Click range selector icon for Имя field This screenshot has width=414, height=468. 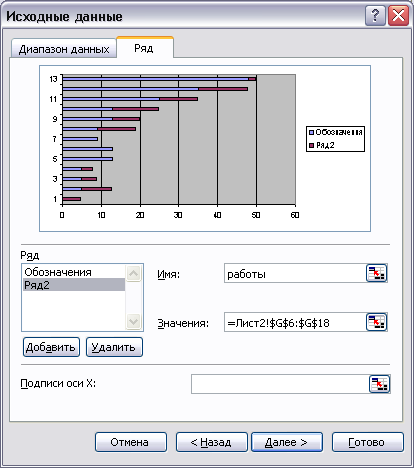click(x=377, y=274)
